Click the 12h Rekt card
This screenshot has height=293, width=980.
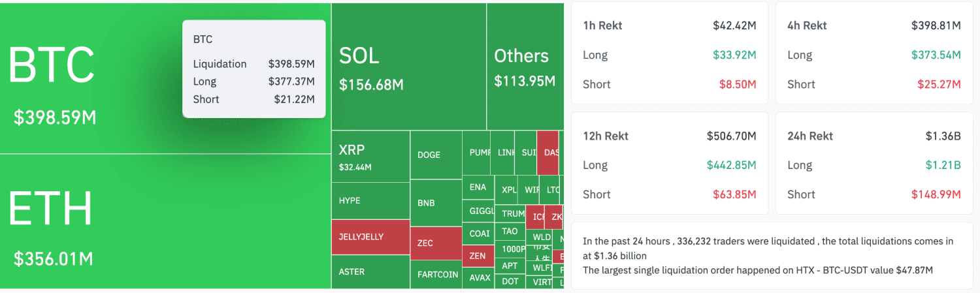tap(670, 164)
